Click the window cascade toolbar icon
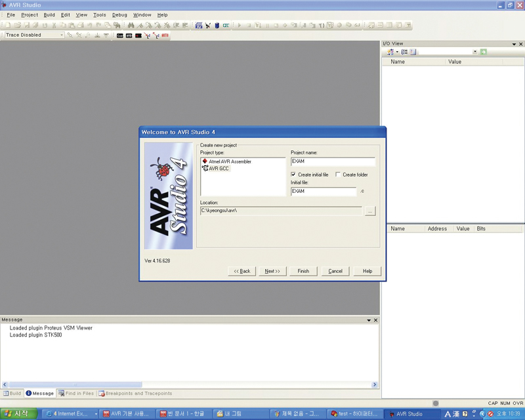The height and width of the screenshot is (420, 525). pos(108,25)
